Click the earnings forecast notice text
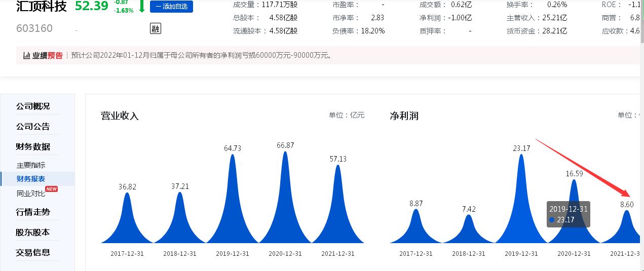The height and width of the screenshot is (271, 644). point(202,55)
